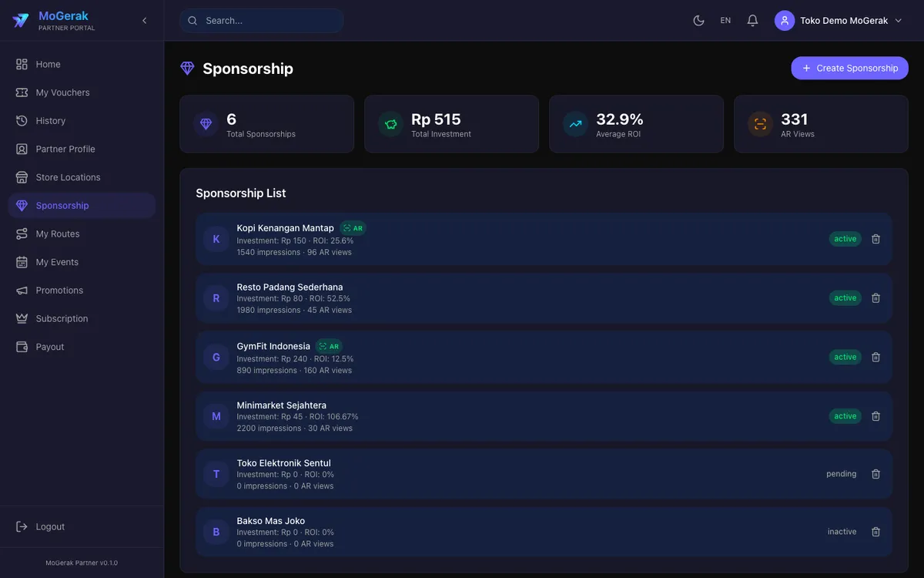Click the MoGerak Partner v0.1.0 version text
Screen dimensions: 924x578
tap(82, 563)
